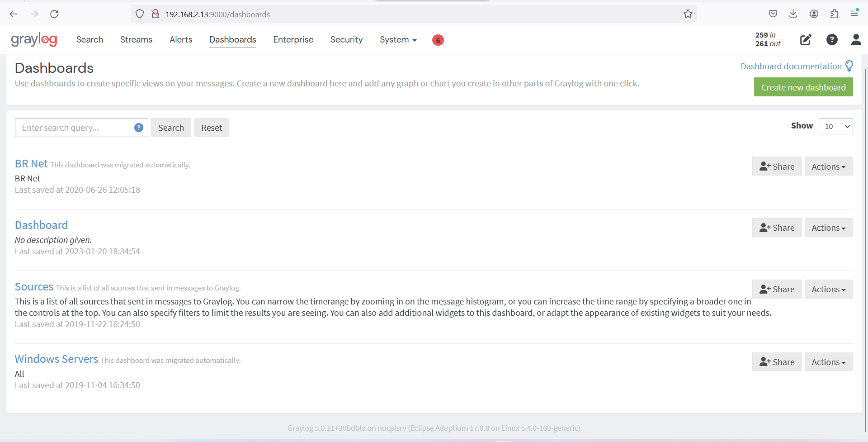Share the BR Net dashboard

pos(777,166)
